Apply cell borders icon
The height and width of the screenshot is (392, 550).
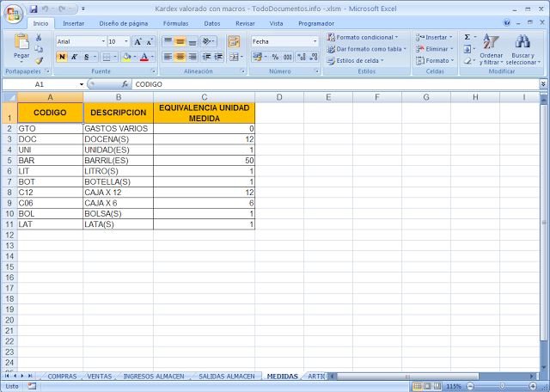[x=107, y=57]
